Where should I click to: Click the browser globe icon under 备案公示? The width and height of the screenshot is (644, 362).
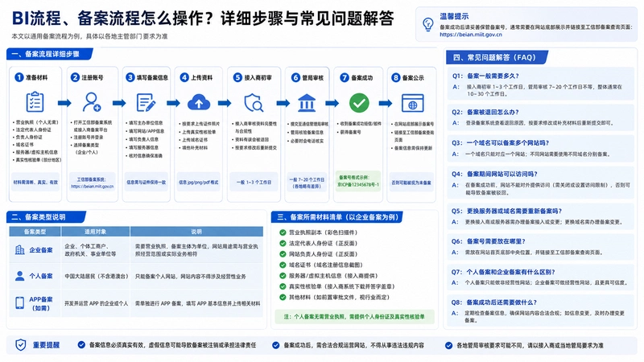click(x=412, y=103)
